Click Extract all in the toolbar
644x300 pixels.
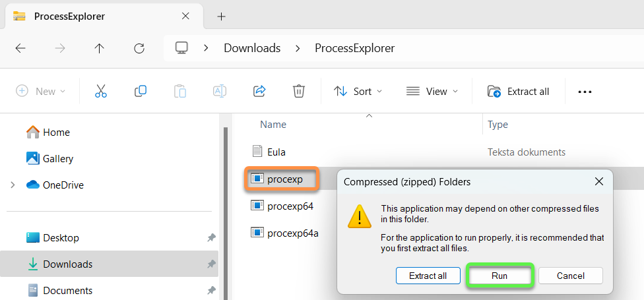click(x=519, y=91)
